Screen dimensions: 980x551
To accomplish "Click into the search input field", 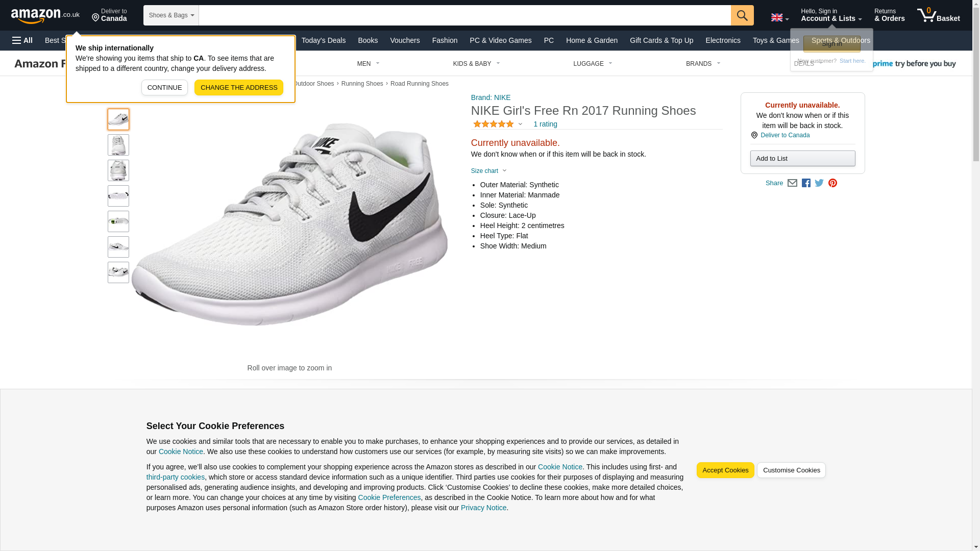I will click(464, 15).
